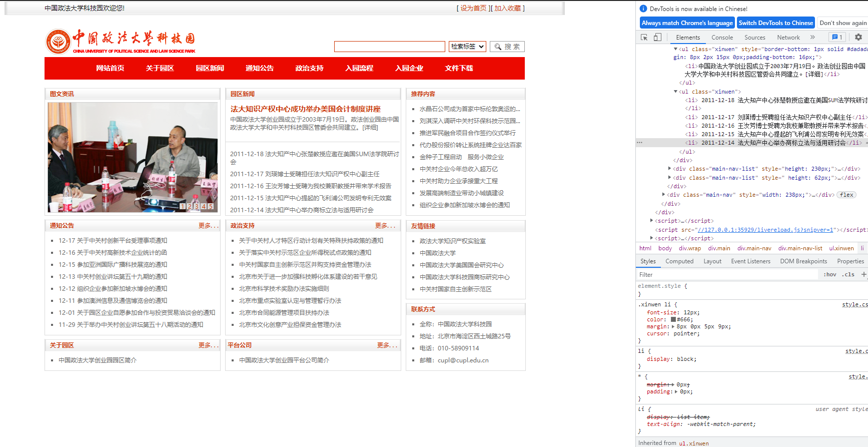Viewport: 868px width, 447px height.
Task: Switch to the Console tab
Action: [722, 37]
